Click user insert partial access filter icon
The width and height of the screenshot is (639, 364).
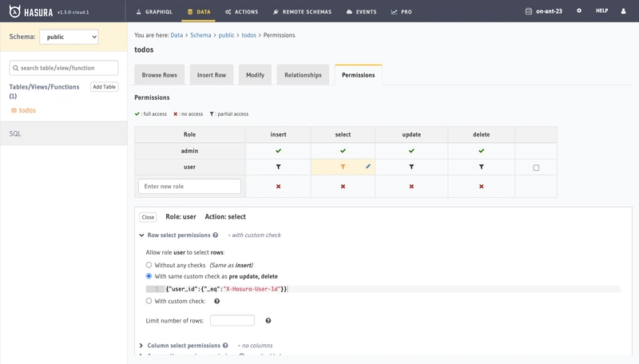[x=278, y=167]
